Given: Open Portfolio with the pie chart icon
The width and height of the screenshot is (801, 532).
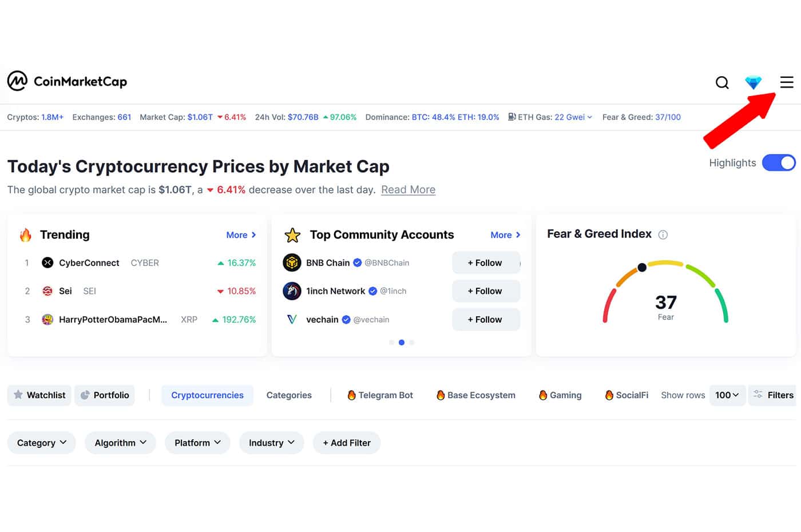Looking at the screenshot, I should [x=105, y=395].
